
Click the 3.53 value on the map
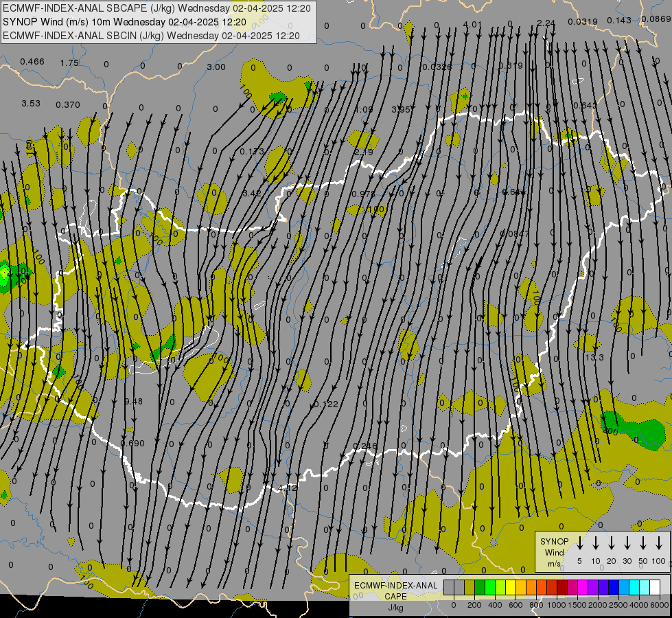pos(31,104)
